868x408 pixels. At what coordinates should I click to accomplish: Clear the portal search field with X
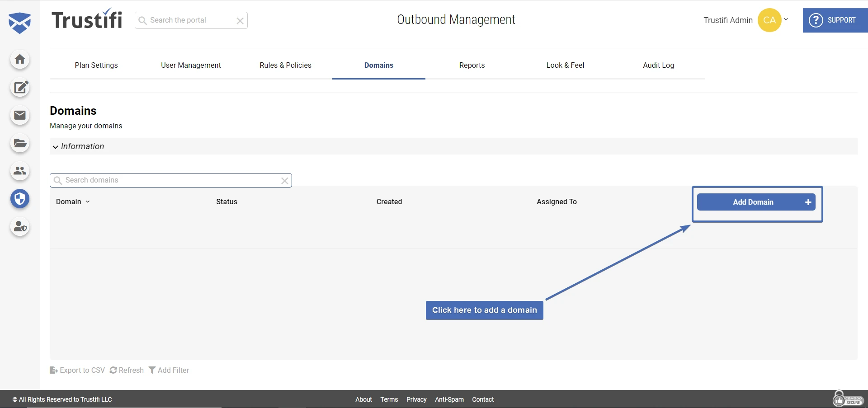[240, 20]
